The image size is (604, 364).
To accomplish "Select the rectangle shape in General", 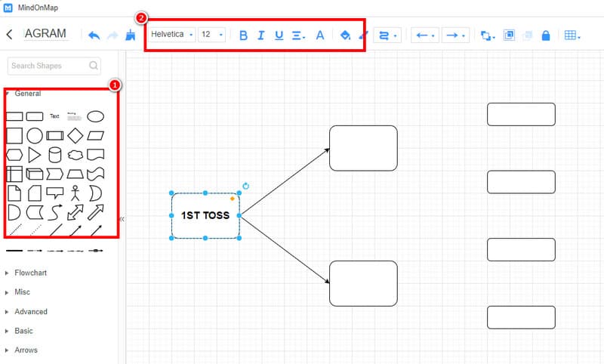I will click(14, 116).
